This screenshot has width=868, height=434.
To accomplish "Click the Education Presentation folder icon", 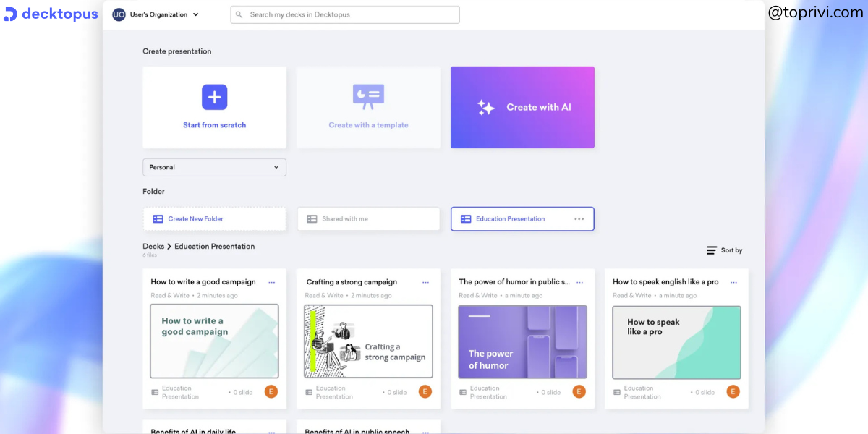I will (x=466, y=219).
